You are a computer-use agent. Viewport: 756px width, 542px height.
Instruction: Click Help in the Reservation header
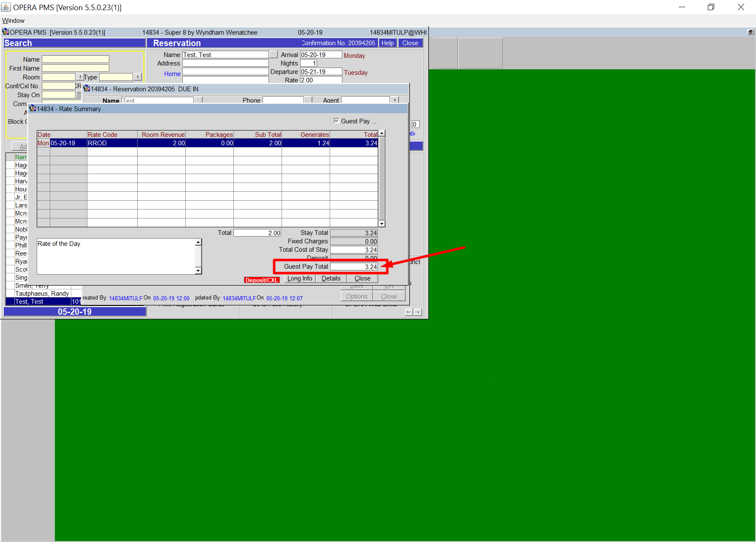point(387,43)
